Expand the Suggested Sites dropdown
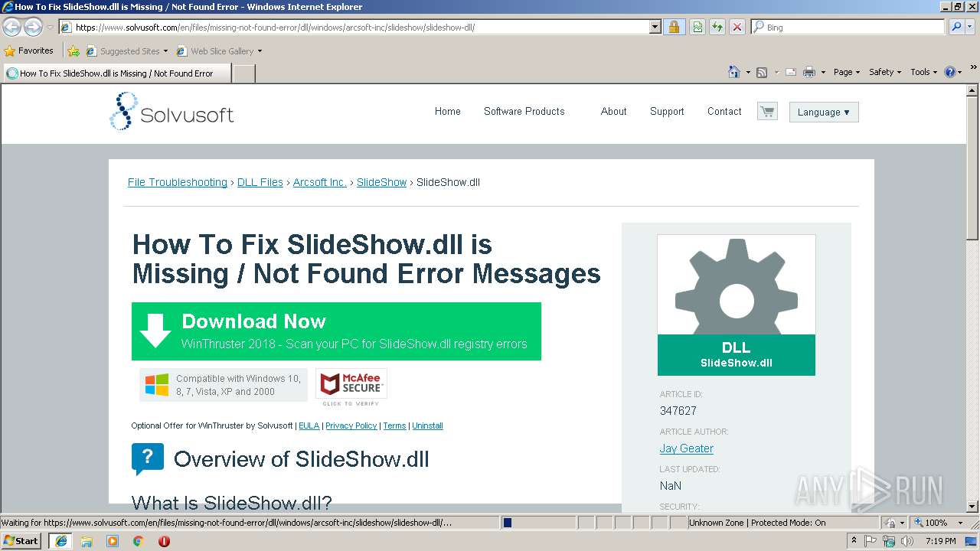 [x=165, y=51]
